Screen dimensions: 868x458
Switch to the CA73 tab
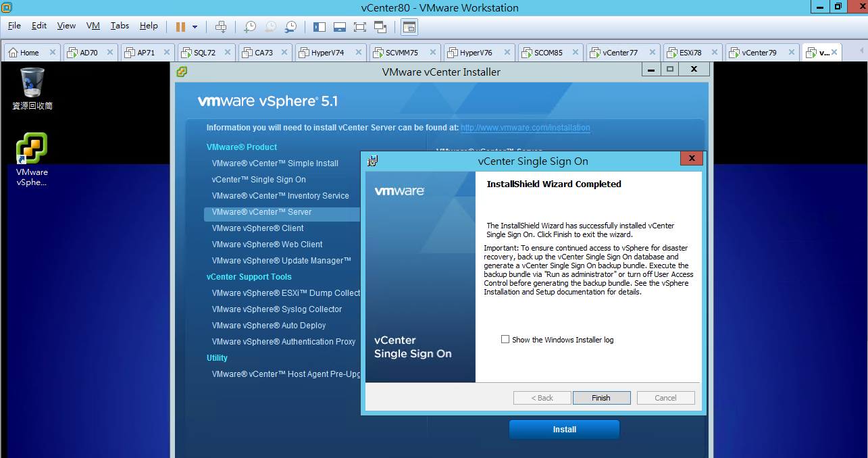point(265,53)
